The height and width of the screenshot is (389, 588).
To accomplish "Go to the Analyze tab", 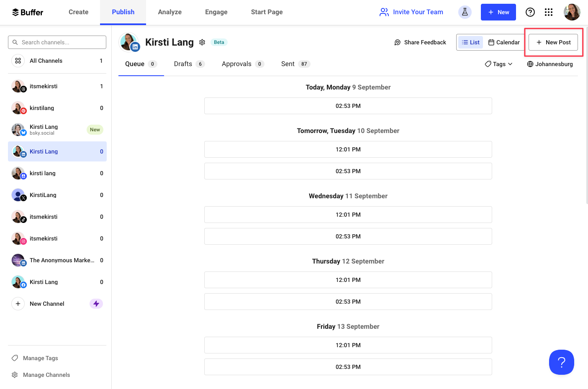I will [170, 12].
